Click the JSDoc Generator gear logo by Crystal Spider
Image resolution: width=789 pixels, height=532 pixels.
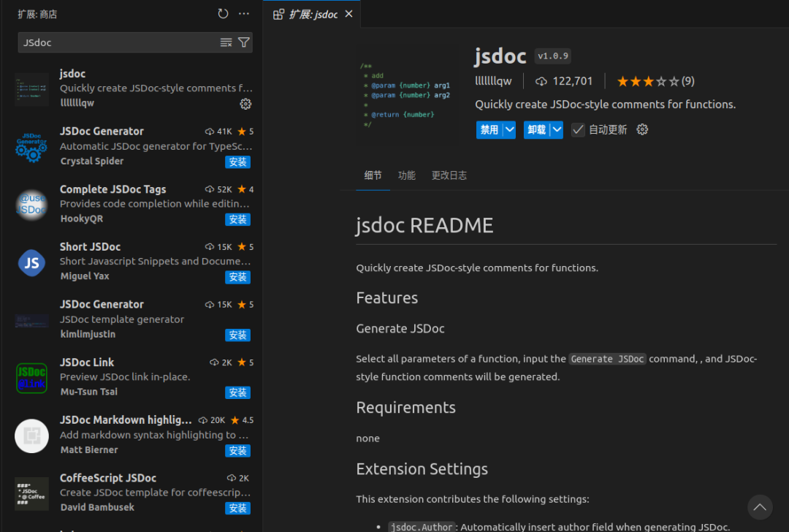click(x=31, y=146)
